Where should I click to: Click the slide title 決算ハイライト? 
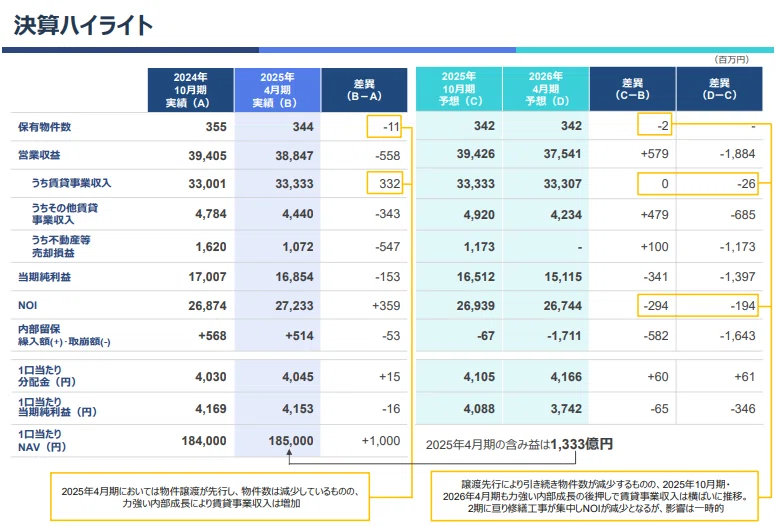point(83,25)
